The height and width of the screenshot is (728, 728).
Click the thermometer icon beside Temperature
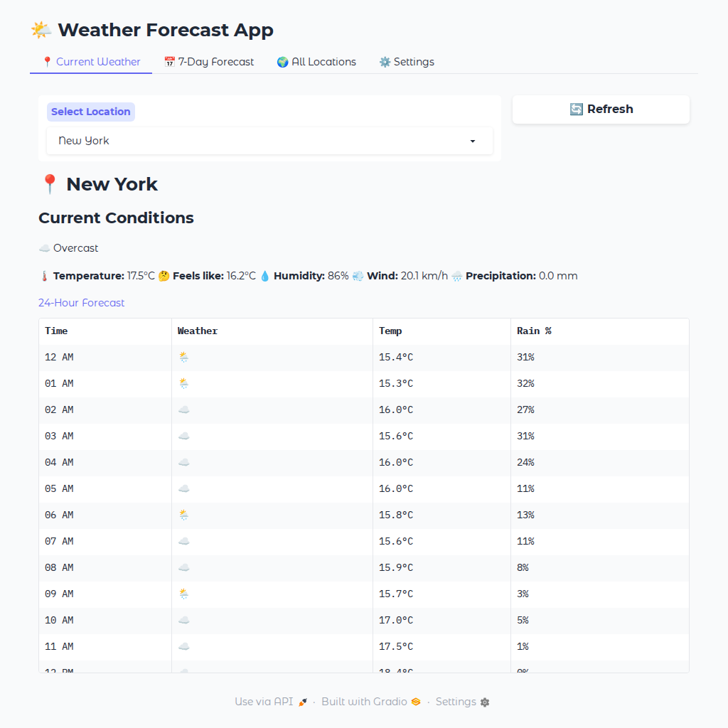pos(44,276)
